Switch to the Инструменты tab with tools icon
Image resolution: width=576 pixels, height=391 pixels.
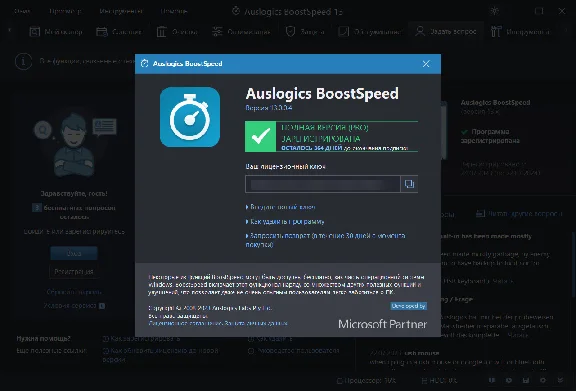click(520, 32)
